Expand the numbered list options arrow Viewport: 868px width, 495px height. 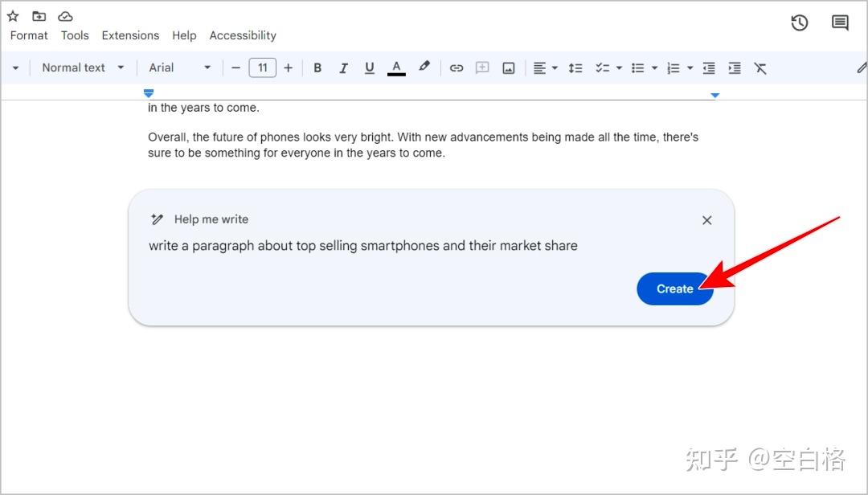pyautogui.click(x=690, y=68)
